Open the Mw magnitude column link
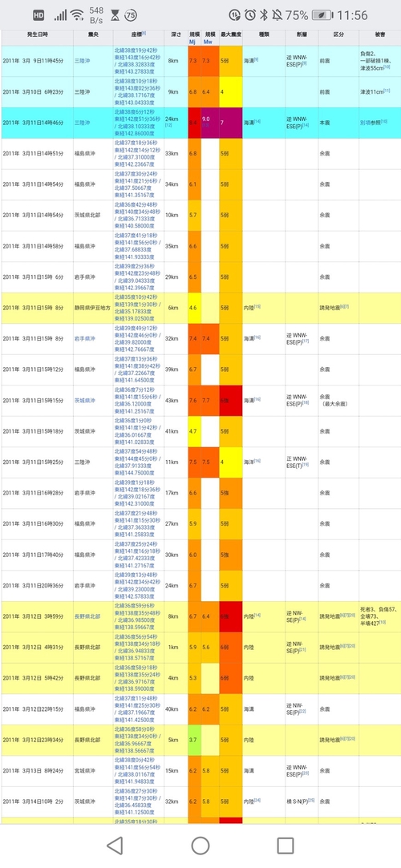Screen dimensions: 401x868 click(209, 41)
